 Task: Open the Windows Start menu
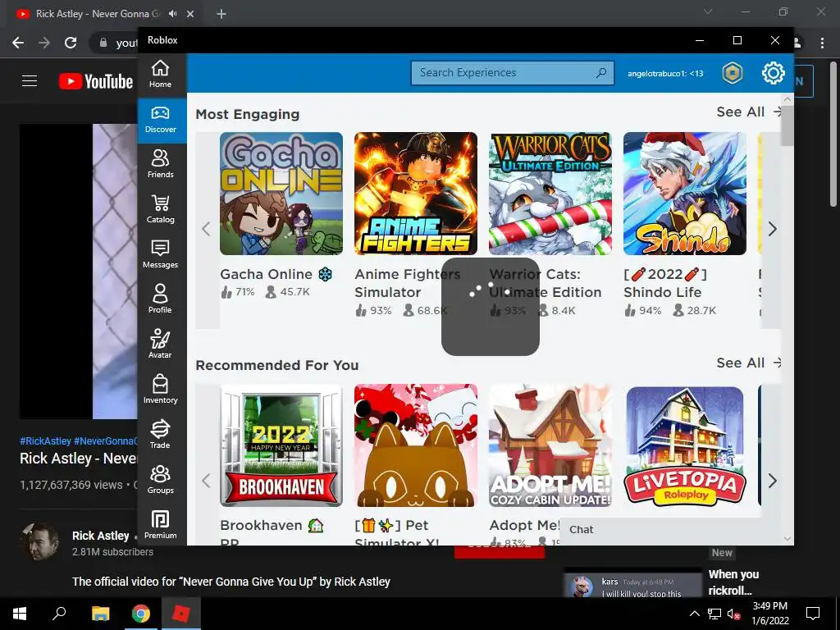click(20, 614)
